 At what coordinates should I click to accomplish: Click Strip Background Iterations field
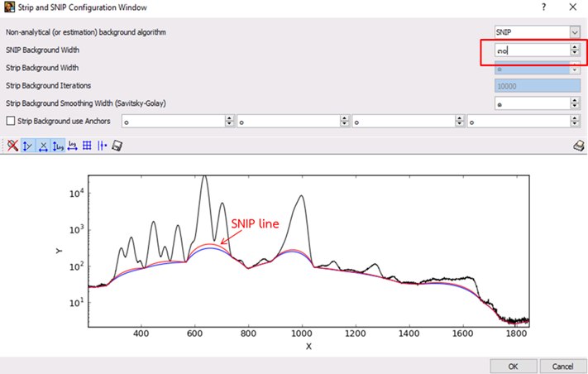538,86
